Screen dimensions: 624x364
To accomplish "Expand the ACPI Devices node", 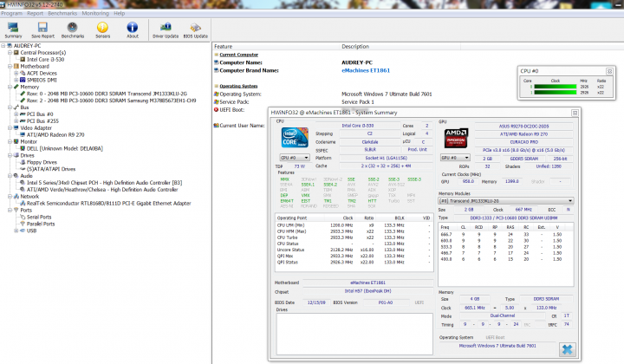I will click(x=16, y=73).
